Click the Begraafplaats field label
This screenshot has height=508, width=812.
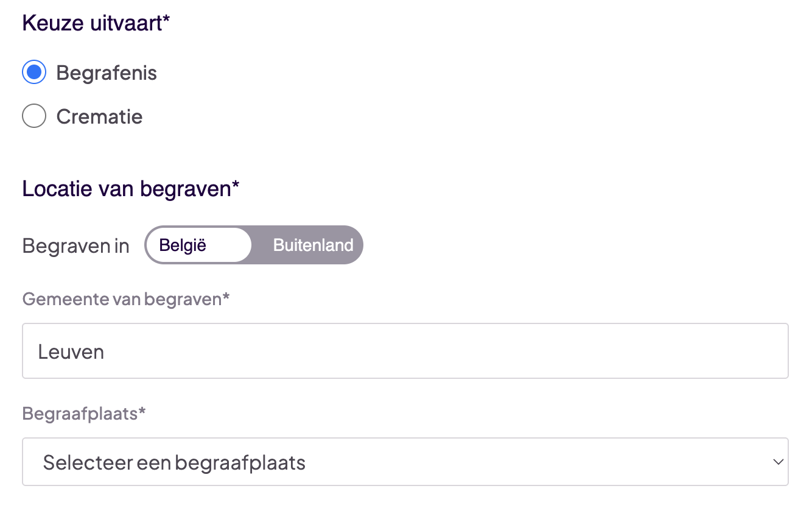[x=83, y=414]
